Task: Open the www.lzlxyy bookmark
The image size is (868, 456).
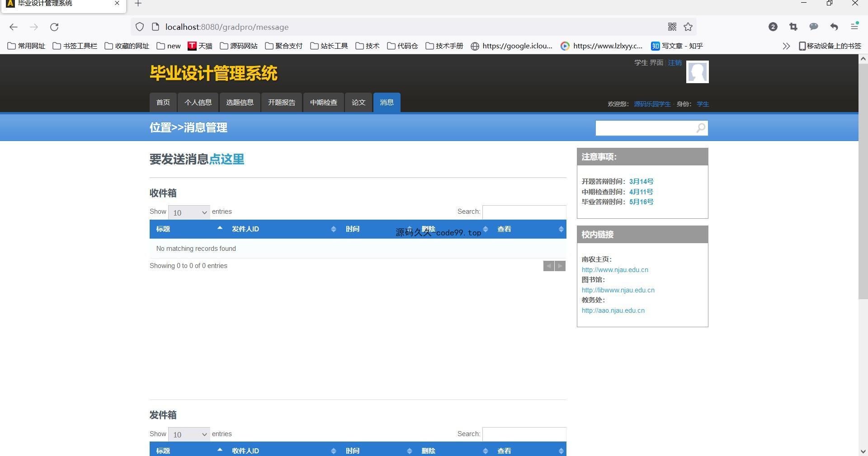Action: click(x=602, y=46)
